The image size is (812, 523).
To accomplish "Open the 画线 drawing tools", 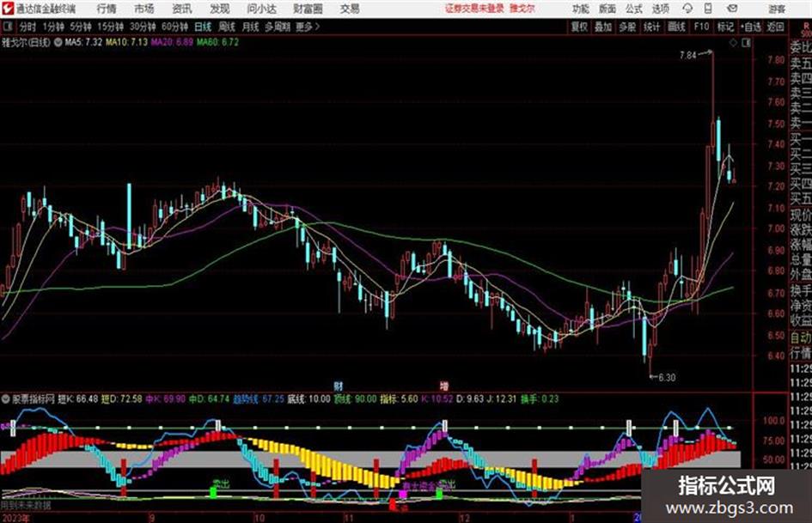I will coord(676,27).
